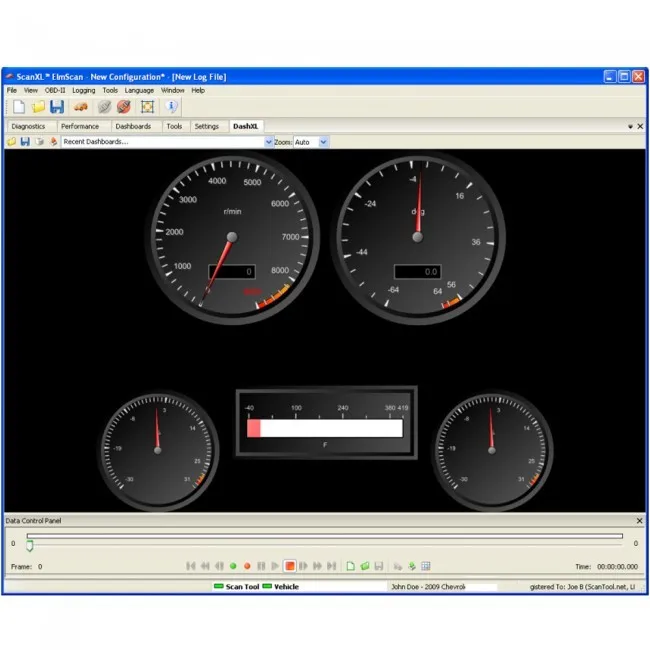Image resolution: width=650 pixels, height=650 pixels.
Task: Save dashboard via small floppy icon in DashXL bar
Action: [25, 142]
